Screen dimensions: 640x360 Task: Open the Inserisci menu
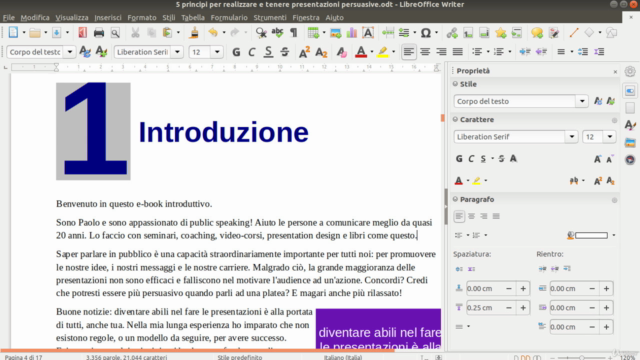pyautogui.click(x=108, y=18)
